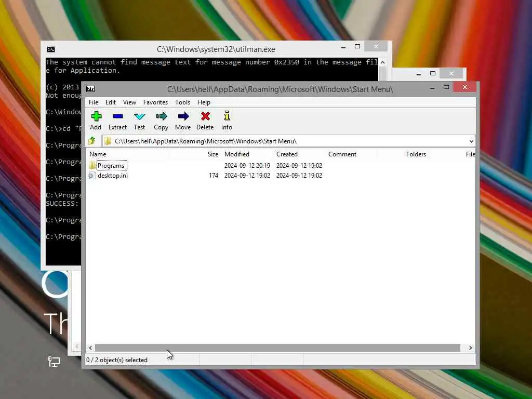The height and width of the screenshot is (399, 532).
Task: Click Programs modified date 2024-09-12 20:19
Action: (247, 166)
